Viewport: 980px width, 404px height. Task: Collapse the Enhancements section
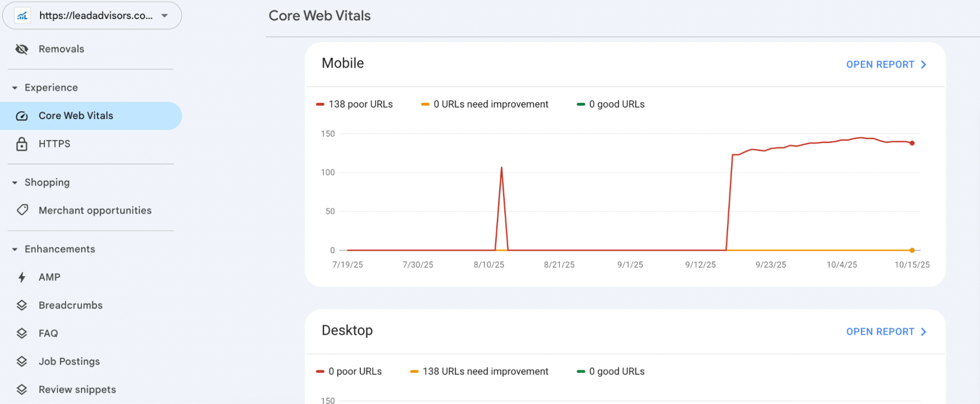click(x=15, y=249)
